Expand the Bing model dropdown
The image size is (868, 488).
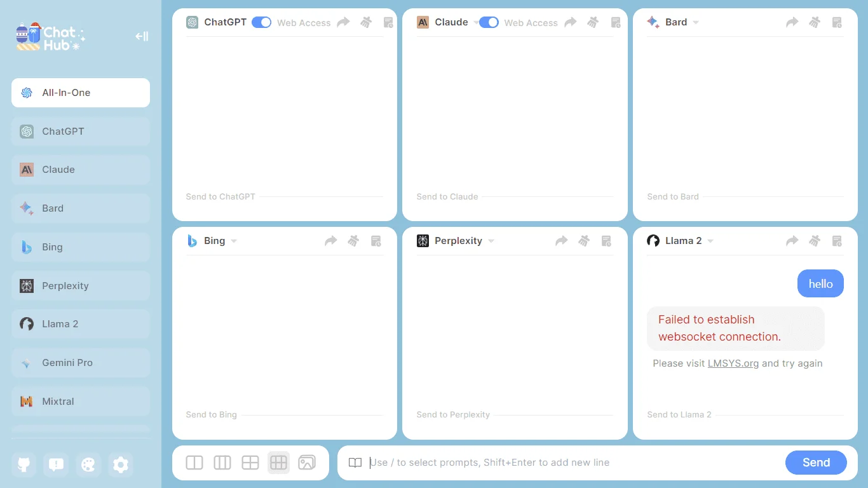[x=234, y=241]
